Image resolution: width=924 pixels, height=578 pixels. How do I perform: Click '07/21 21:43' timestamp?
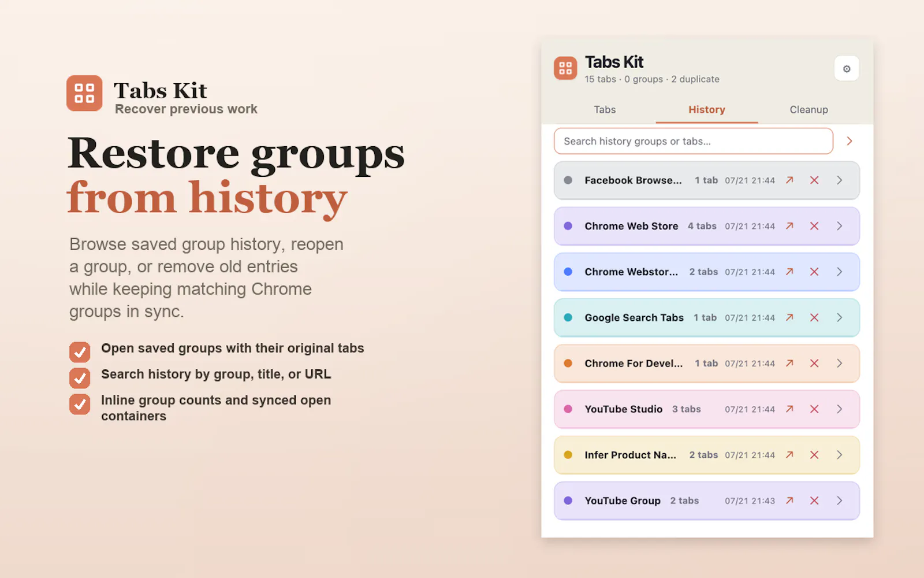click(x=750, y=501)
